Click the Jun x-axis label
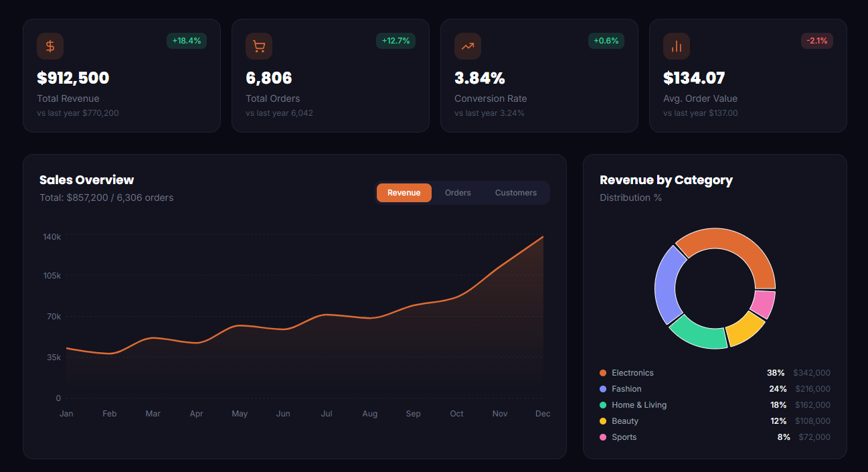 [283, 414]
